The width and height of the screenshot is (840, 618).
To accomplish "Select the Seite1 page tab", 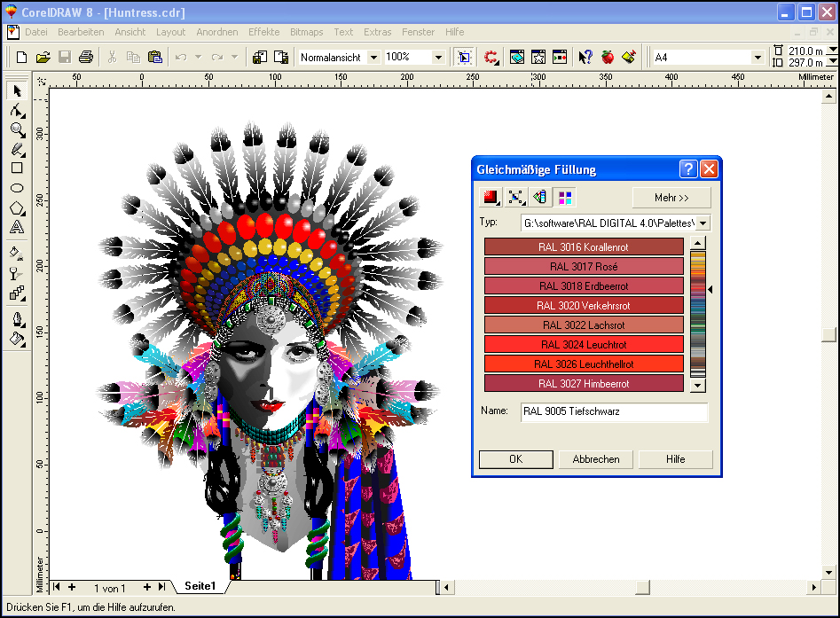I will point(200,586).
